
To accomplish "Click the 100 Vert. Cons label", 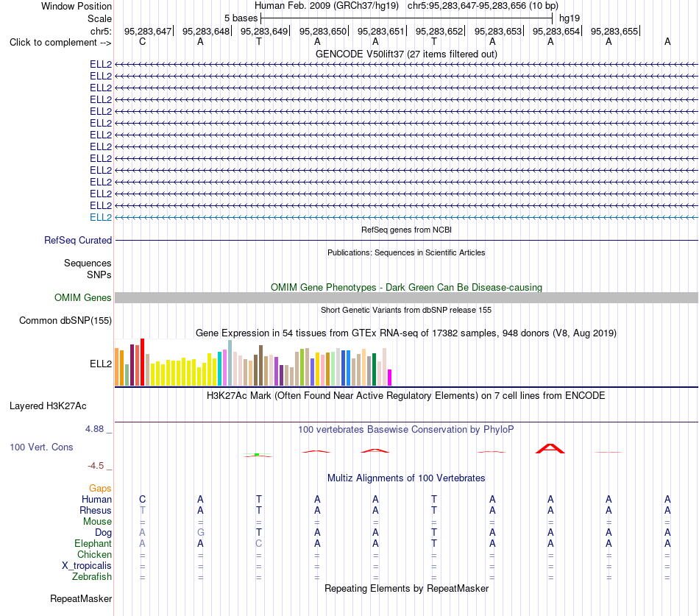I will [41, 447].
